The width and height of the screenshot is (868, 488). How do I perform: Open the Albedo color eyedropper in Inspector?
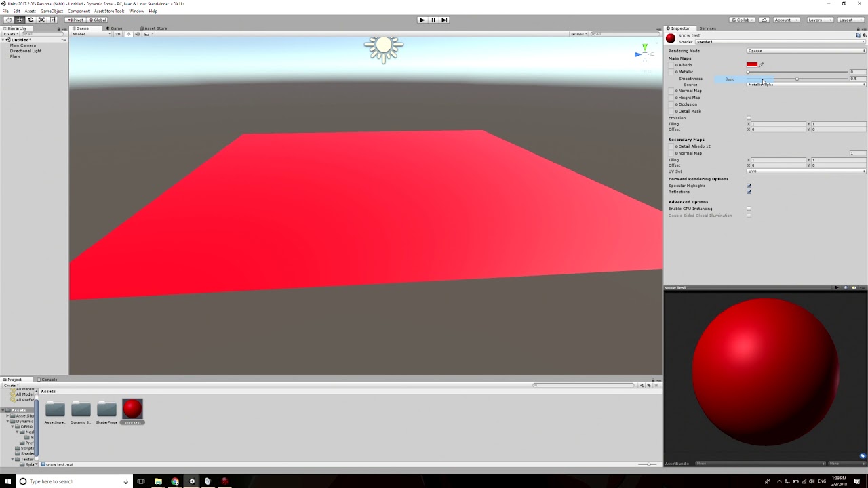pyautogui.click(x=760, y=65)
